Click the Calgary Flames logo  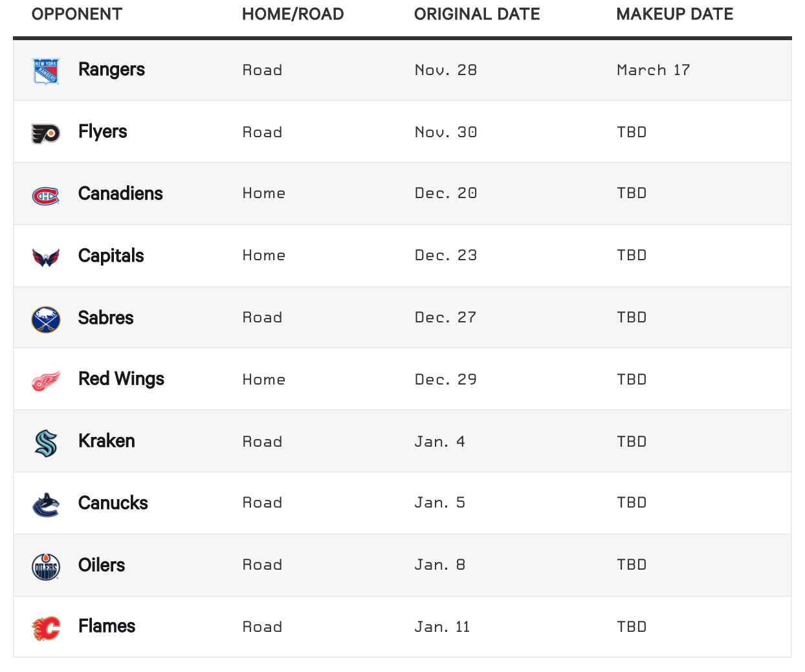pyautogui.click(x=46, y=628)
